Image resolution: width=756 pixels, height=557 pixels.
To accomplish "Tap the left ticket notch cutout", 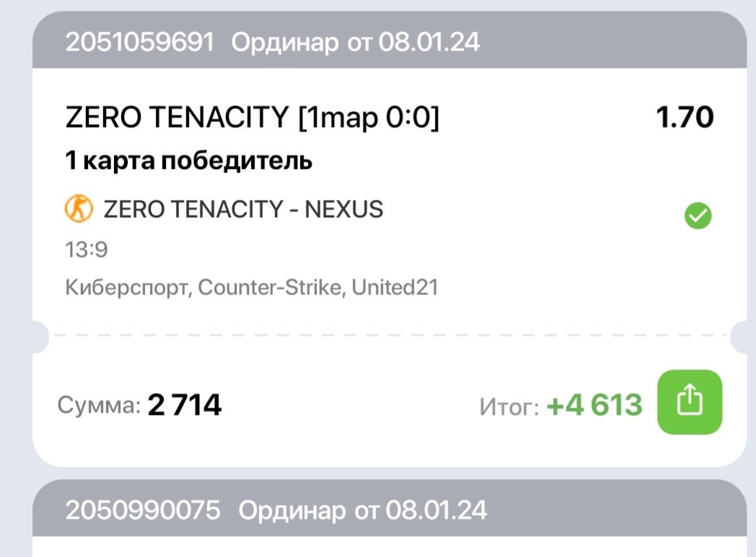I will click(x=40, y=335).
